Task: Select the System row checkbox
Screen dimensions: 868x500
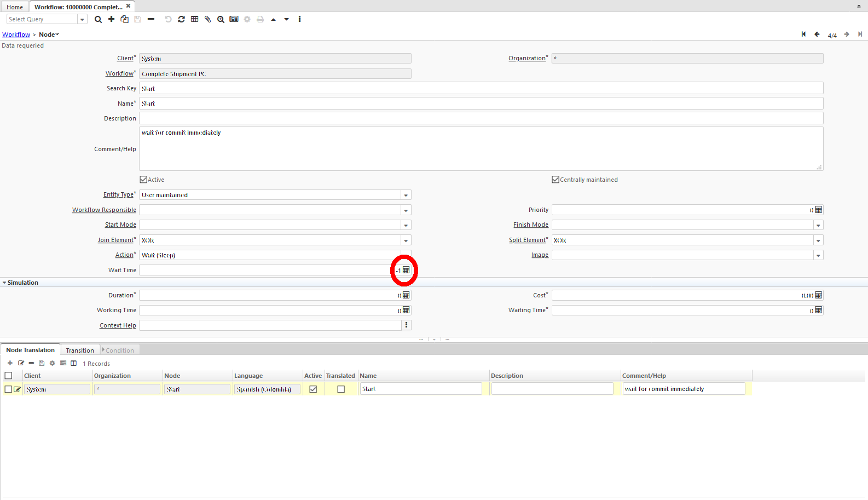Action: pos(8,389)
